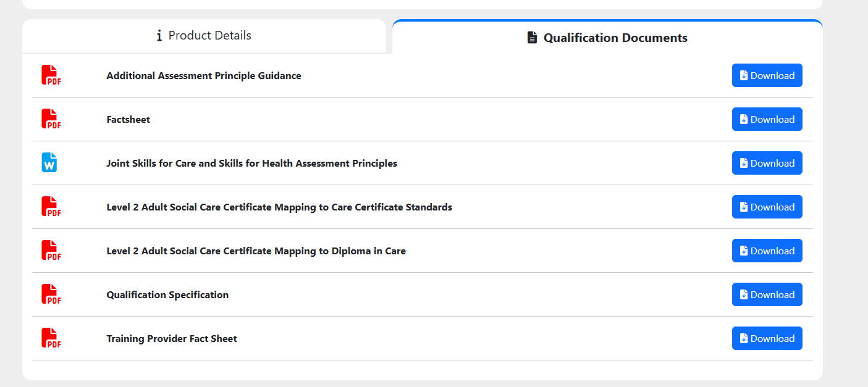
Task: Download the Care Certificate Standards mapping
Action: point(767,206)
